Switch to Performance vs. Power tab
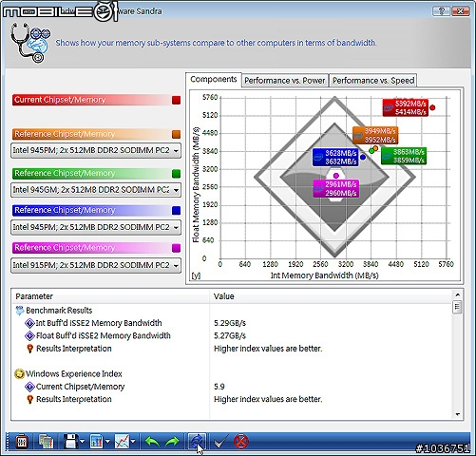This screenshot has width=476, height=456. point(285,81)
